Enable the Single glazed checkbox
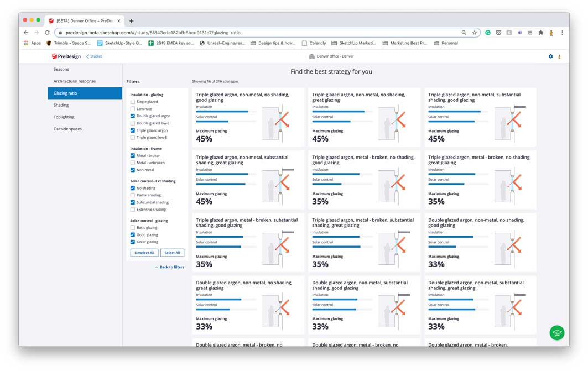The width and height of the screenshot is (588, 371). pos(132,102)
